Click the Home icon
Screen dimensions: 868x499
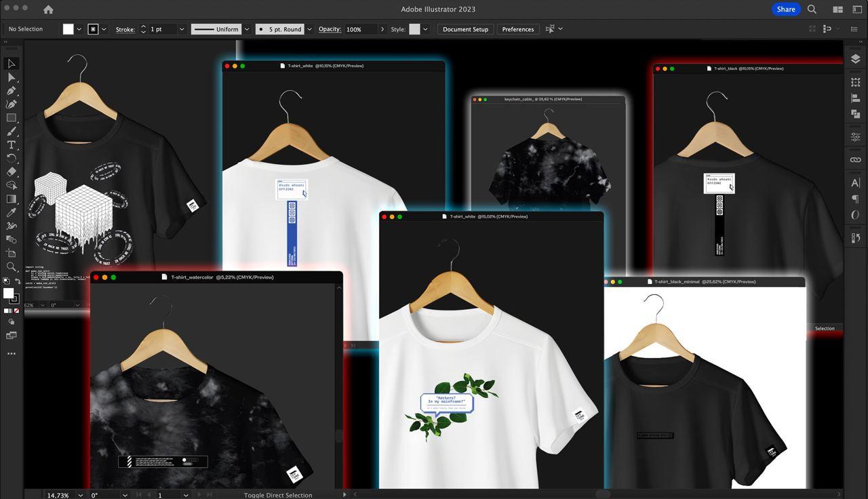click(x=48, y=9)
